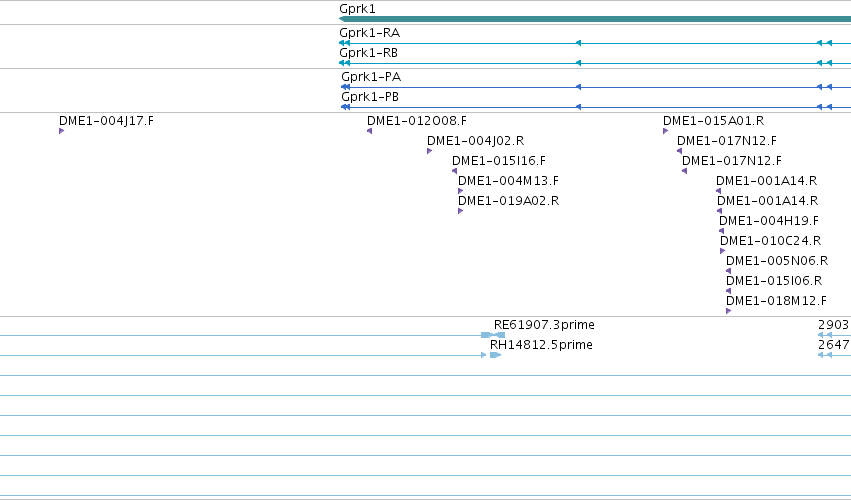Click the Gprk1 gene label

point(357,9)
